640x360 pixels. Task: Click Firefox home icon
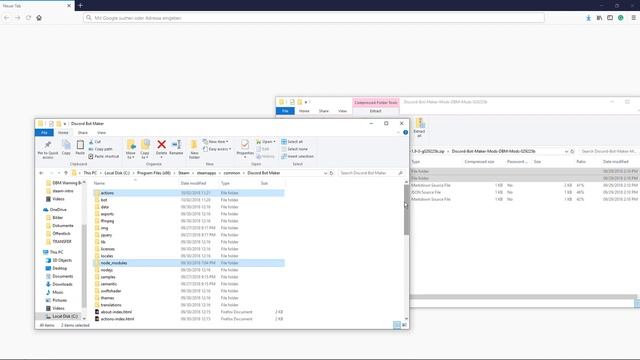click(x=39, y=18)
